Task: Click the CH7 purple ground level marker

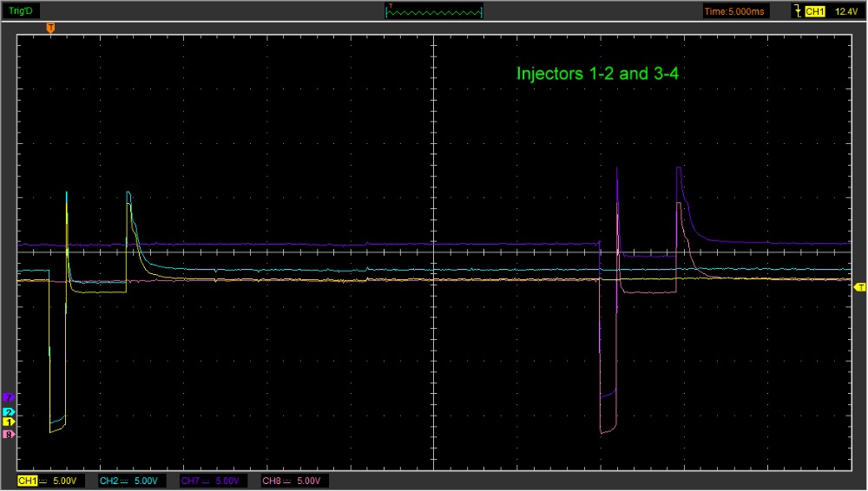Action: click(x=9, y=397)
